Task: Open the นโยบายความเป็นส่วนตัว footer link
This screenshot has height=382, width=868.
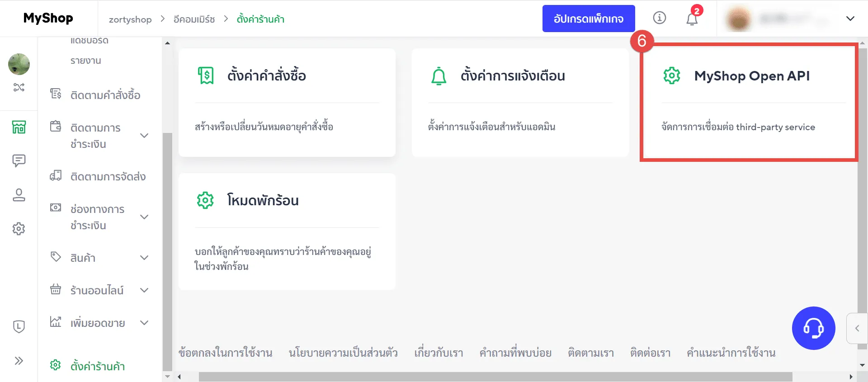Action: pos(343,353)
